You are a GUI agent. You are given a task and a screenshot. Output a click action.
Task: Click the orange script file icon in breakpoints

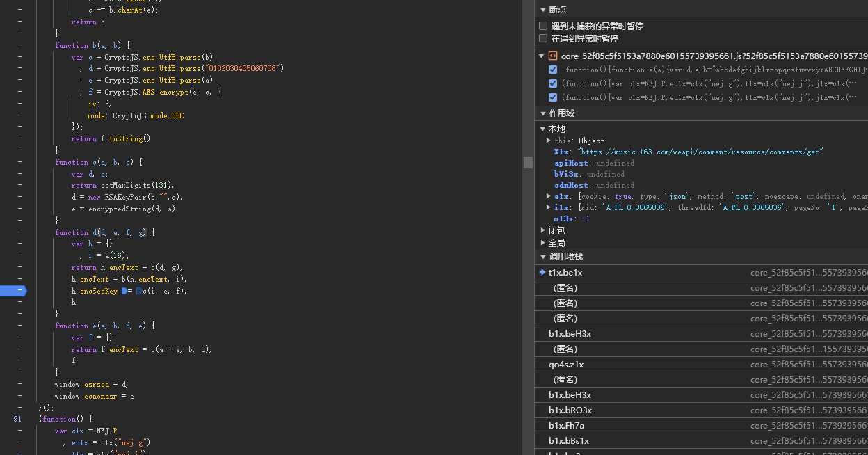tap(553, 56)
